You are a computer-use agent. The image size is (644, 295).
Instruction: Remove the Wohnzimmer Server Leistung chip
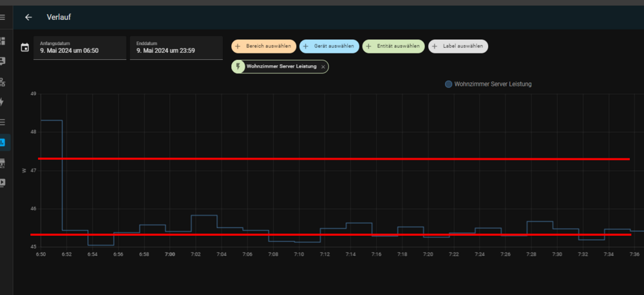pos(323,66)
